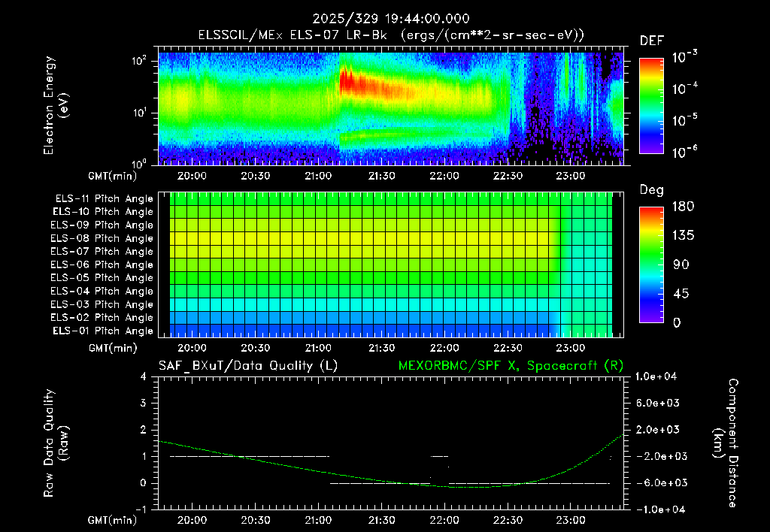Click the 20:00 tick under the data quality panel
Image resolution: width=770 pixels, height=532 pixels.
point(192,520)
